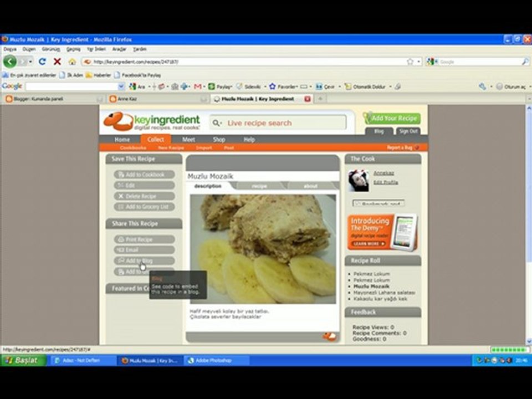Select the recipe tab of Muzlu Mozaik
Screen dimensions: 532x399
click(x=259, y=186)
